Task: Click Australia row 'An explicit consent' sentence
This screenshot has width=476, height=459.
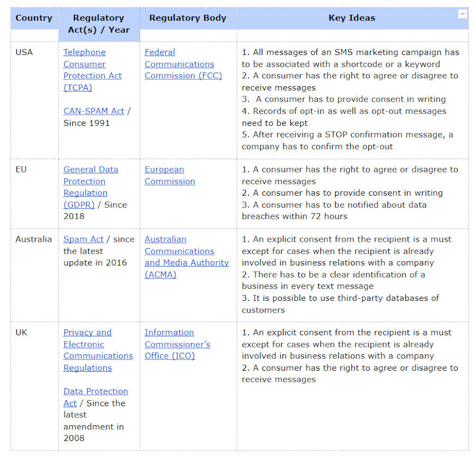Action: (346, 251)
